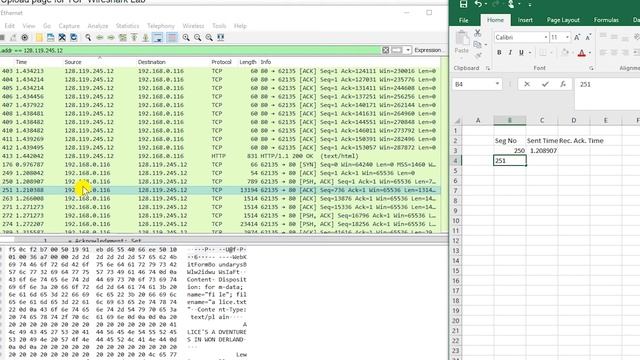Switch to Excel Page Layout tab

563,20
